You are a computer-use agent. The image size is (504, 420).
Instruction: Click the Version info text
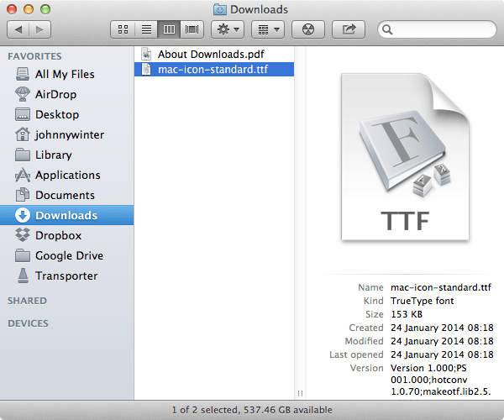[441, 380]
